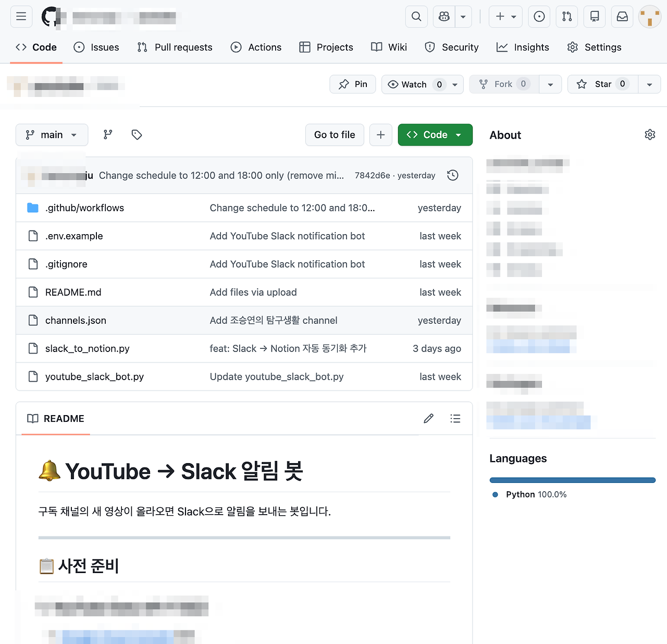
Task: Open the youtube_slack_bot.py file
Action: [x=94, y=377]
